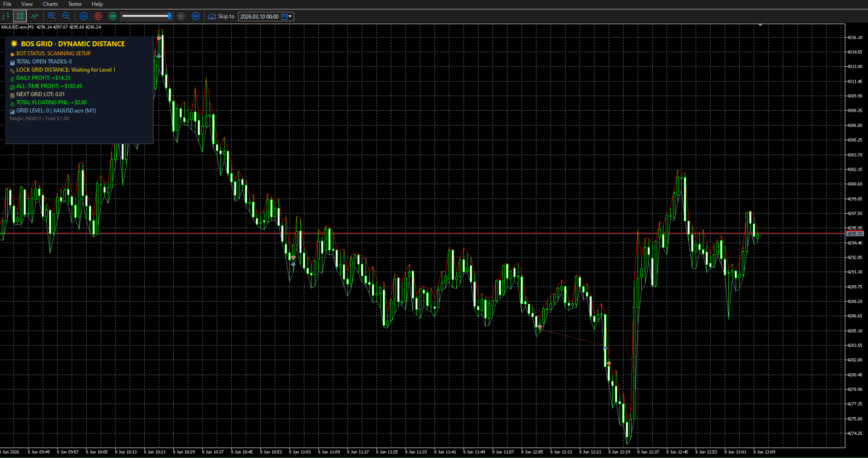Adjust the playback speed slider handle
The width and height of the screenshot is (868, 458).
click(x=169, y=16)
